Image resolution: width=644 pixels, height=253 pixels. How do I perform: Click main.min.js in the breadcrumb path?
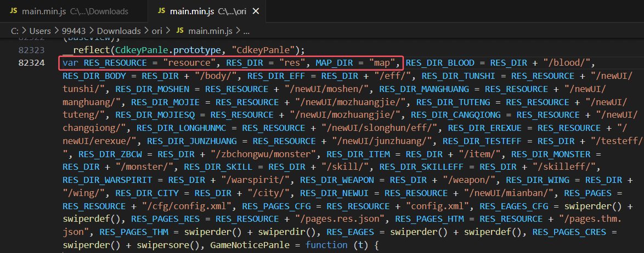[x=212, y=31]
